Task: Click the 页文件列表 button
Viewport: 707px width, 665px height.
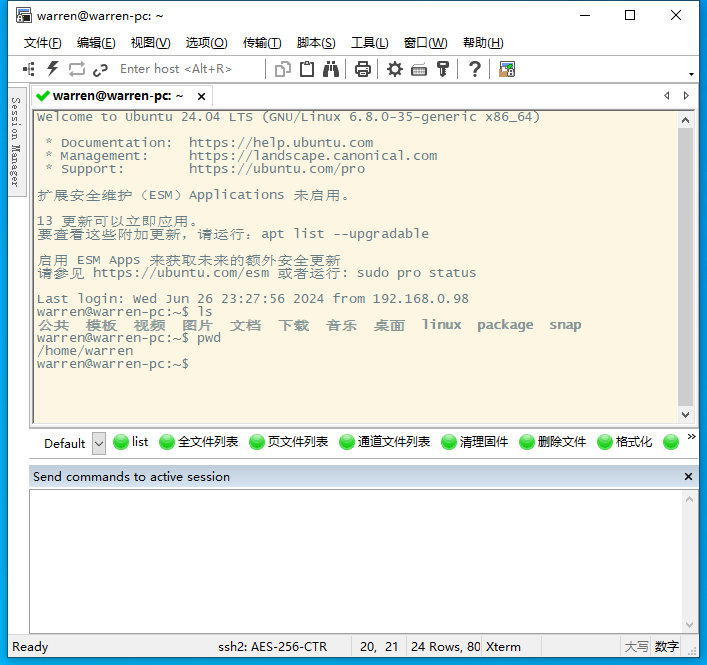Action: 289,442
